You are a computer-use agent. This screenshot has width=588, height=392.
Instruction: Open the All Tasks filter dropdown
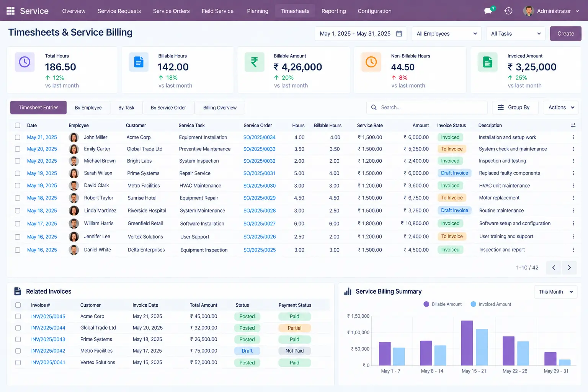(516, 34)
